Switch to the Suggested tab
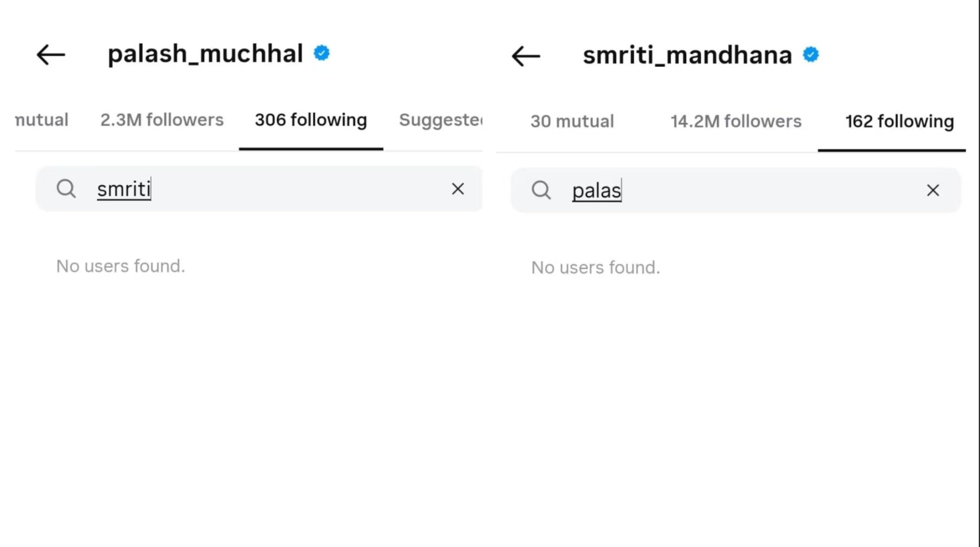This screenshot has height=547, width=980. pyautogui.click(x=441, y=120)
